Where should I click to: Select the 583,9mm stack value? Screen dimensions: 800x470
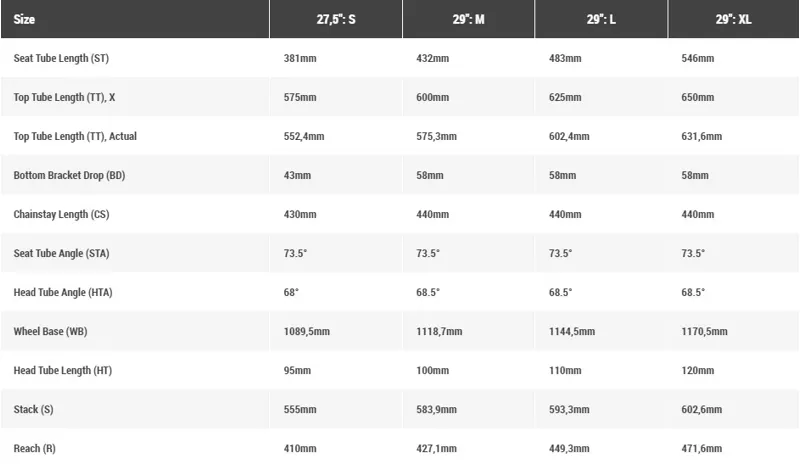point(437,409)
